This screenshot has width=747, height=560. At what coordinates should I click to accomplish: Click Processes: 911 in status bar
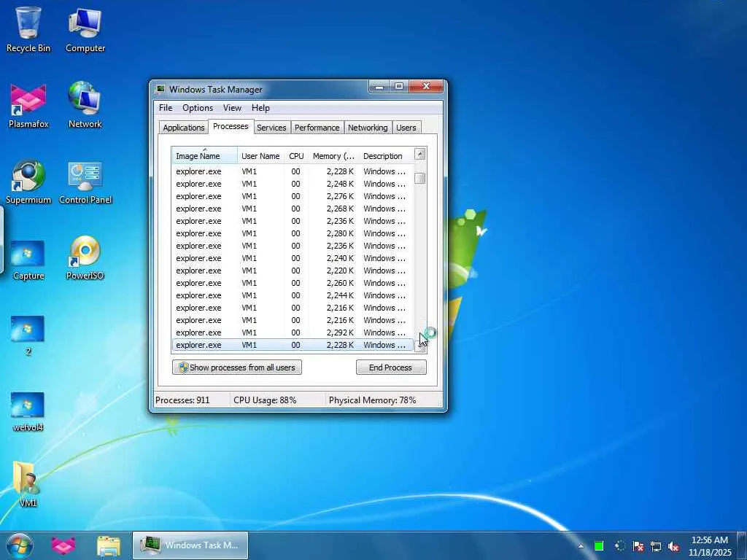(x=182, y=400)
